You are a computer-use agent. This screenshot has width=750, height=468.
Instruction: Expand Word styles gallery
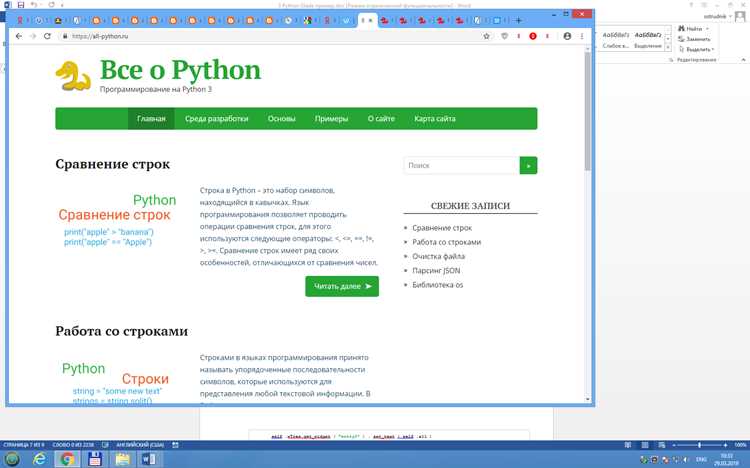click(668, 47)
